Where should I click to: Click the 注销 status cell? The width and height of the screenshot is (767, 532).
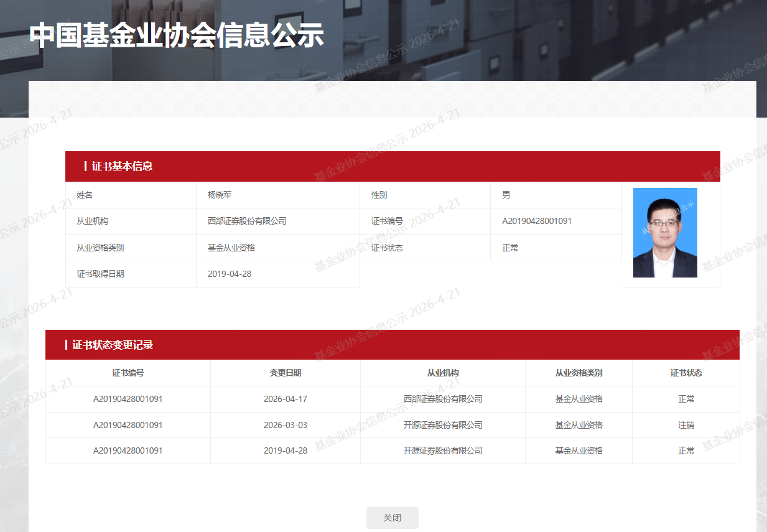(x=686, y=425)
